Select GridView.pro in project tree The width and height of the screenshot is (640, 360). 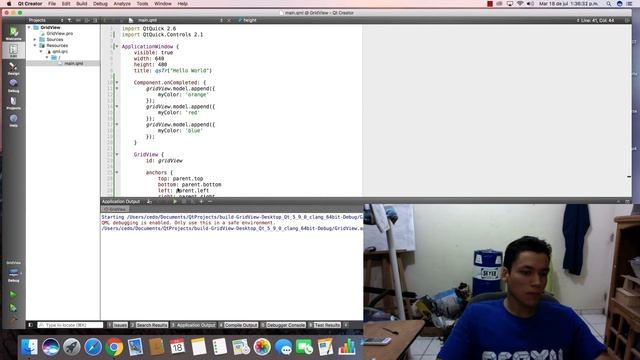click(x=60, y=33)
